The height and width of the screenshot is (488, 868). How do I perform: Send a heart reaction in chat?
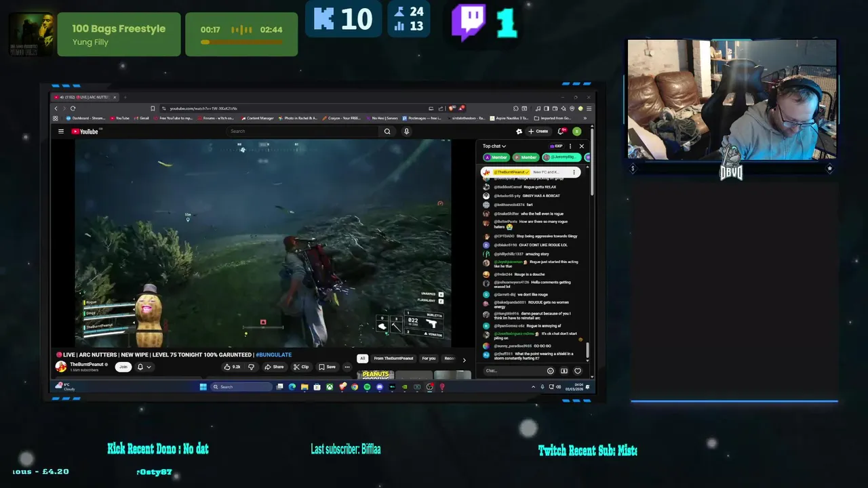tap(578, 371)
